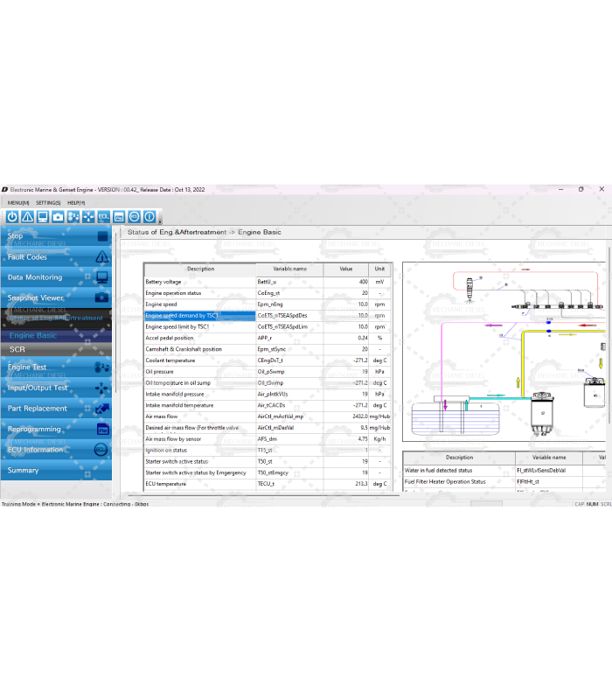612x700 pixels.
Task: Click the camera snapshot toolbar icon
Action: coord(58,216)
